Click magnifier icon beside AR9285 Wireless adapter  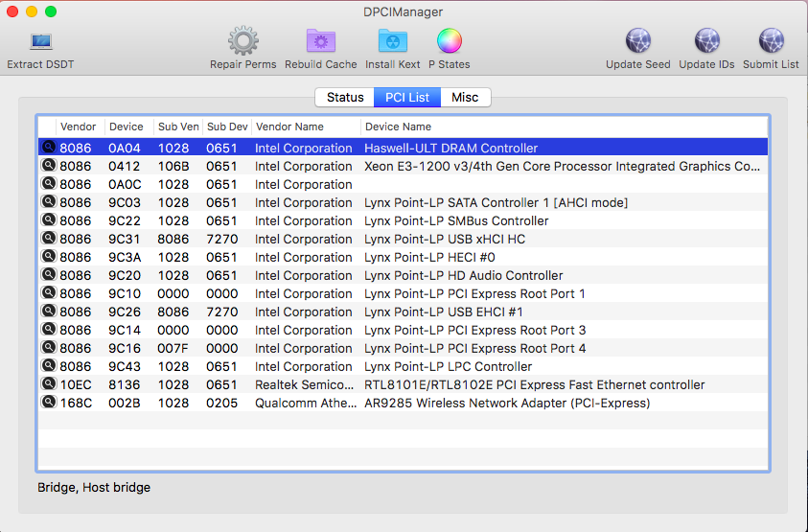[48, 403]
